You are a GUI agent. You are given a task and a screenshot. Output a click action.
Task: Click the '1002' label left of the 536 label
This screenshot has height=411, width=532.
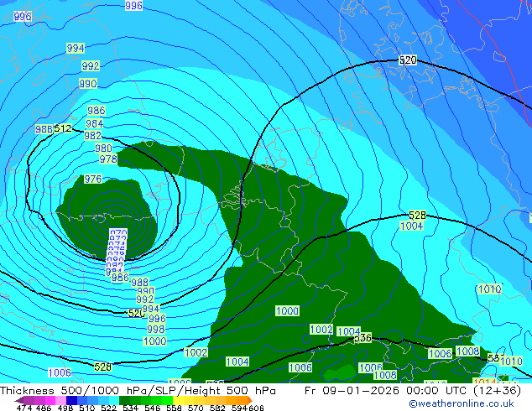321,329
